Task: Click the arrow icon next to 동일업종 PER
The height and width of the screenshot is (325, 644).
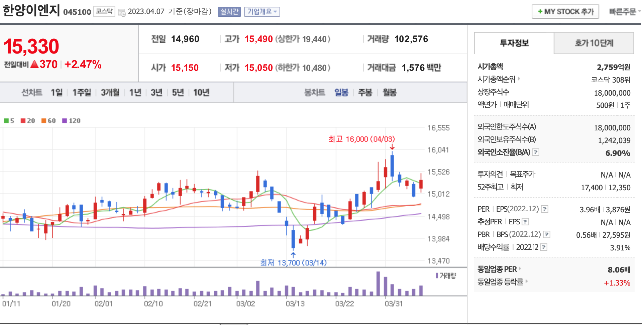Action: pyautogui.click(x=520, y=268)
